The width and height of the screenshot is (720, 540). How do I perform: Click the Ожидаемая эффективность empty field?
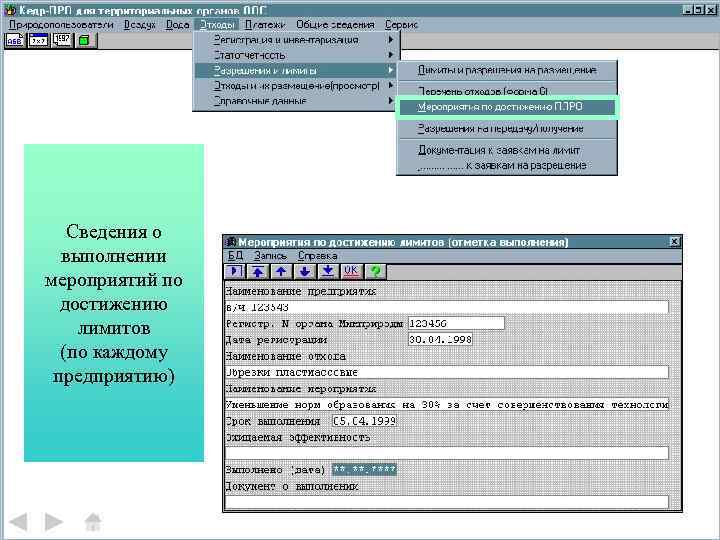(x=447, y=453)
